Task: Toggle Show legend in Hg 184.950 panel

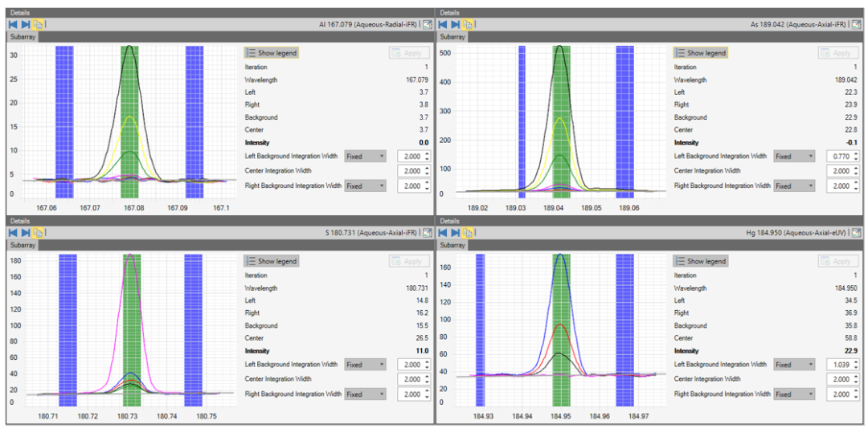Action: click(700, 261)
